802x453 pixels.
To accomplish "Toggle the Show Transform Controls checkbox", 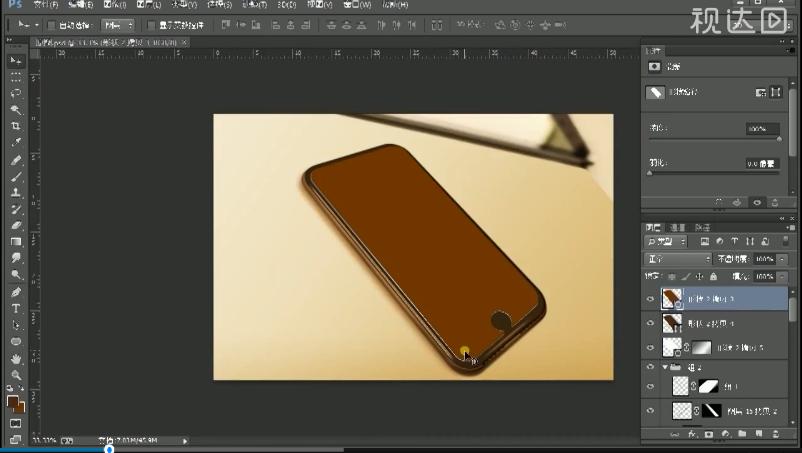I will click(x=151, y=24).
